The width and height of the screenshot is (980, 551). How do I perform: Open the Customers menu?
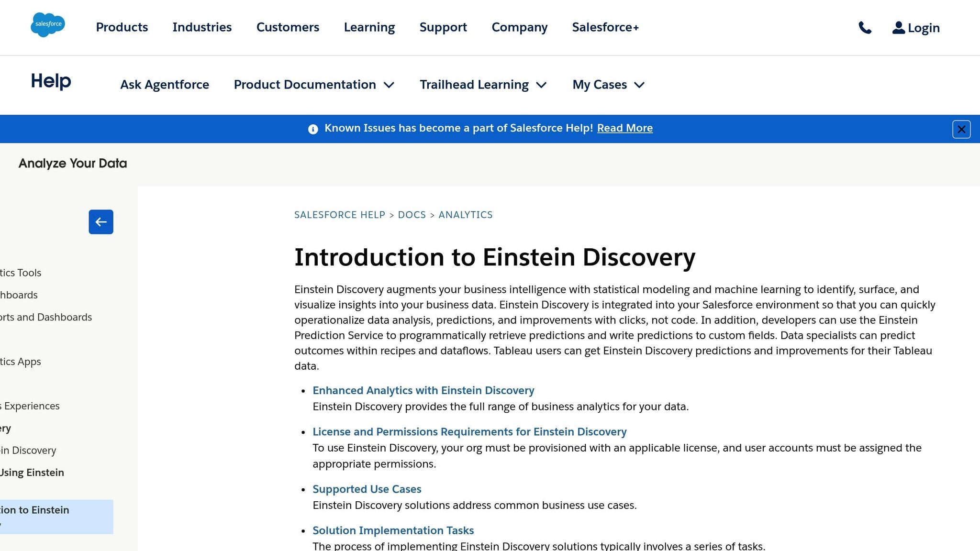coord(288,27)
